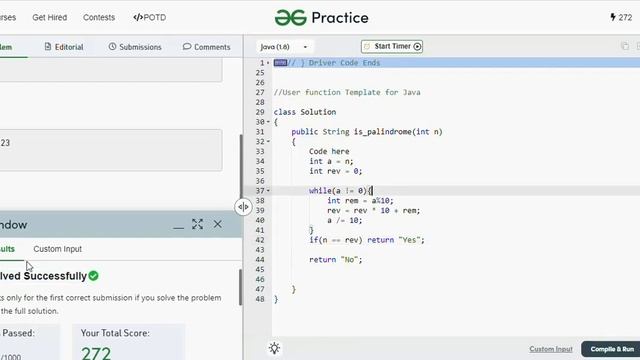This screenshot has height=360, width=640.
Task: Click the copy code icon in editor toolbar
Action: tap(624, 46)
